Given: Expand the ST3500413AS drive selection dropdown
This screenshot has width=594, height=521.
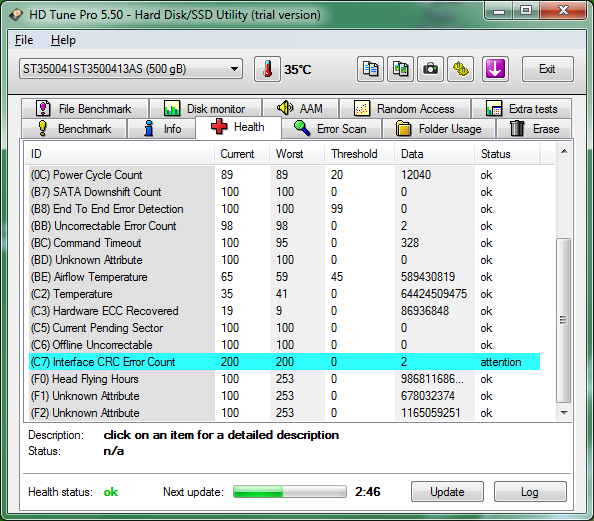Looking at the screenshot, I should [131, 69].
